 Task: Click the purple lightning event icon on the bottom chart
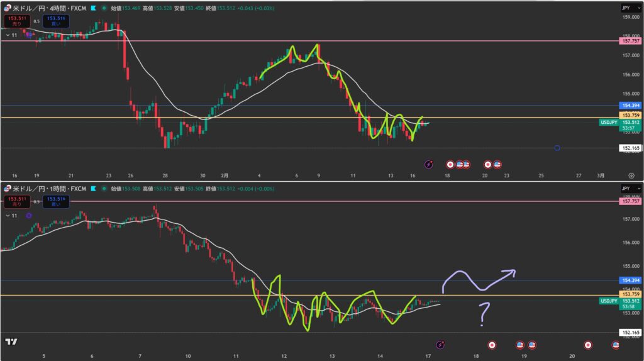[440, 345]
